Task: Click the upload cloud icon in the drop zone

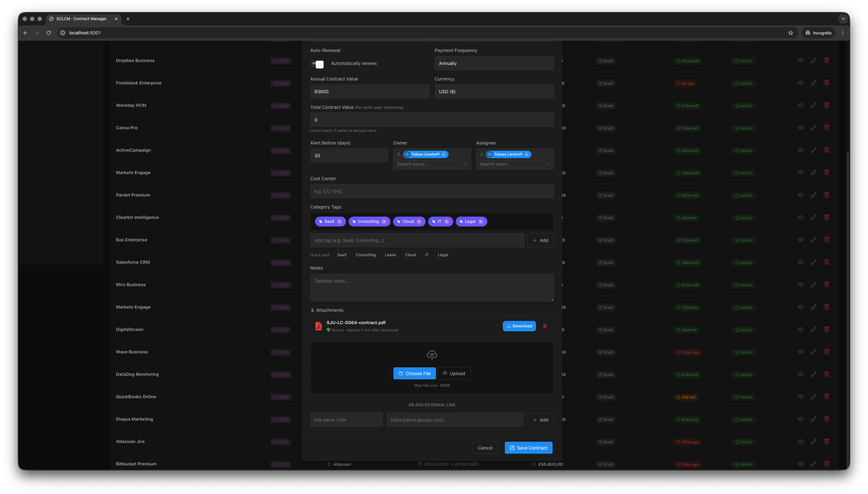Action: (431, 355)
